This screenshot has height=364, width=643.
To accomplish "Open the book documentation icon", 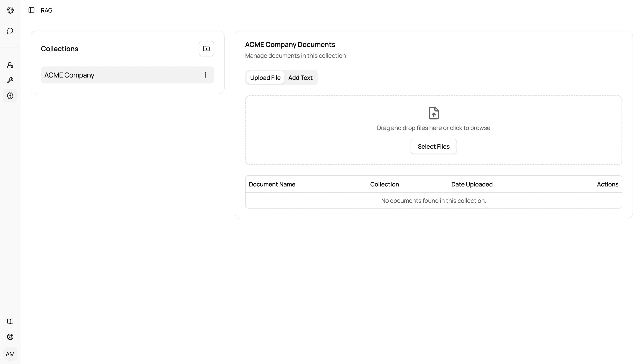I will pyautogui.click(x=10, y=321).
